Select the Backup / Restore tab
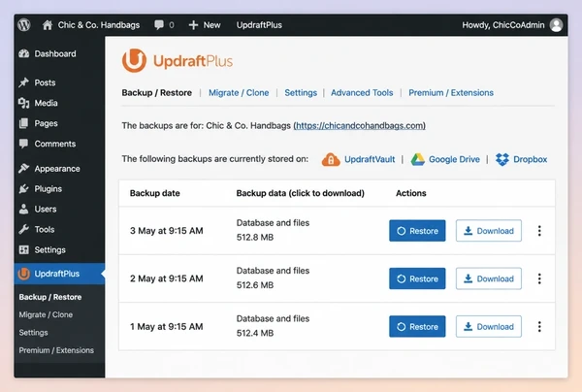582x392 pixels. (x=157, y=92)
